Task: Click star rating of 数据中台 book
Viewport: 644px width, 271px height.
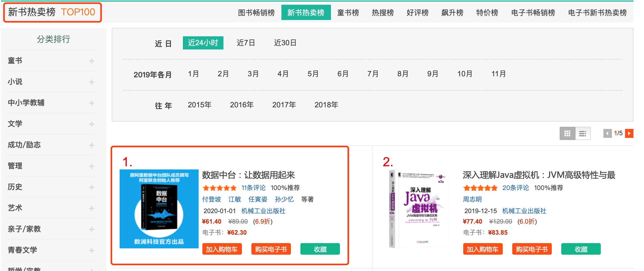Action: coord(219,188)
